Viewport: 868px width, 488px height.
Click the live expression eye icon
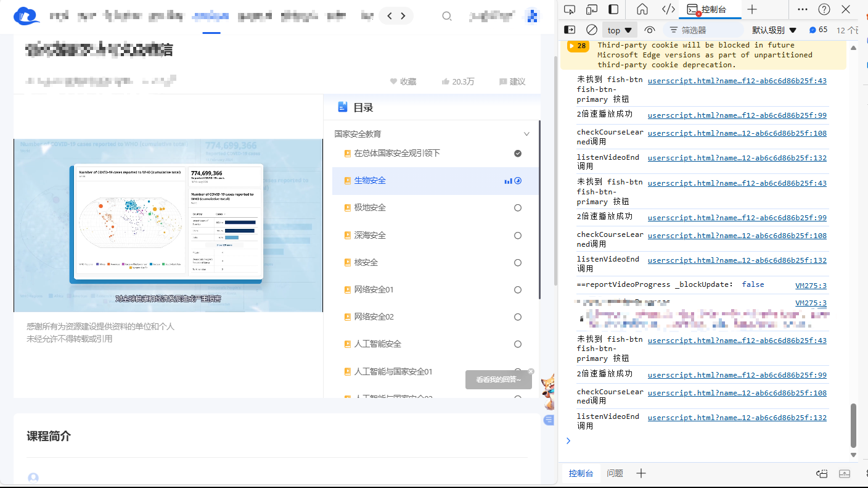(x=649, y=30)
